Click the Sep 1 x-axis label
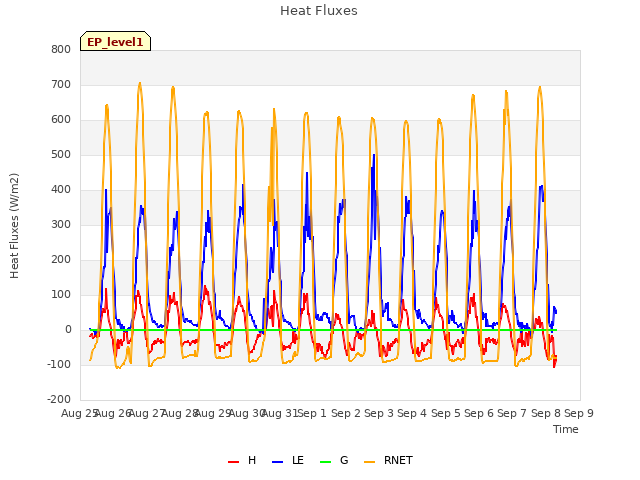The image size is (640, 480). click(x=312, y=413)
